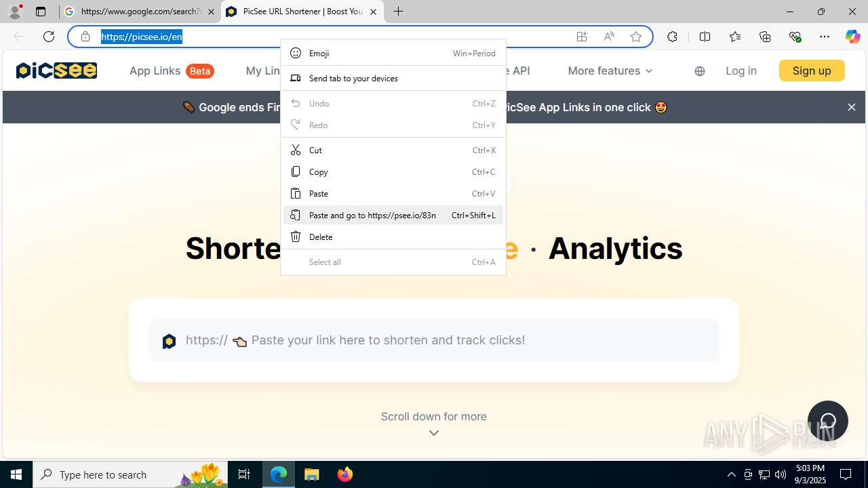The height and width of the screenshot is (488, 868).
Task: Open the Extensions menu
Action: point(672,37)
